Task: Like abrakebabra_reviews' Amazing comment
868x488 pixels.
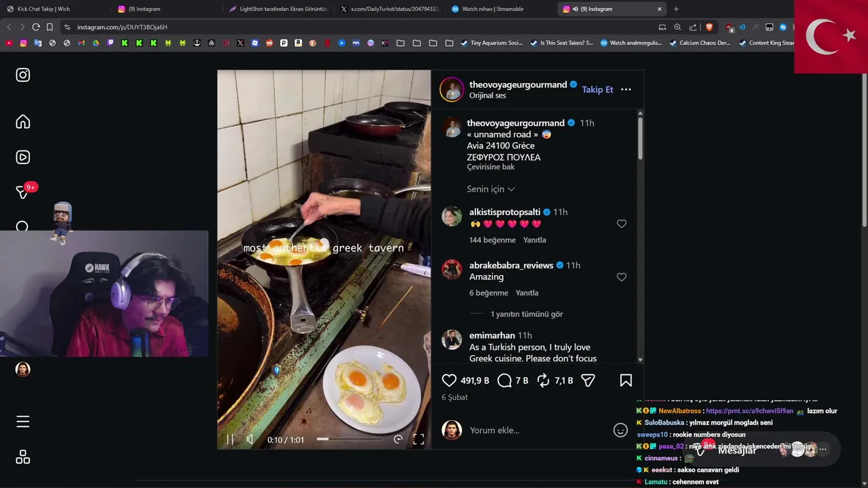Action: pos(621,277)
